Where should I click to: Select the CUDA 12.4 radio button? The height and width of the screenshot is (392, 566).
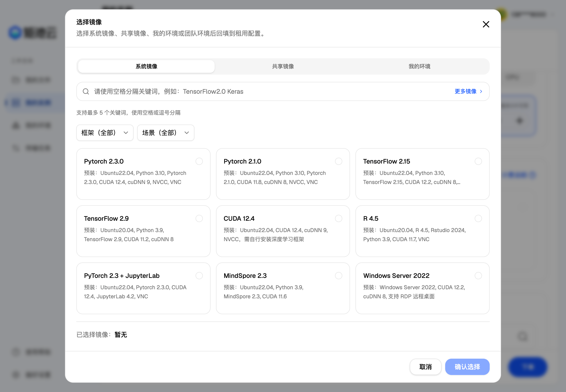[339, 218]
